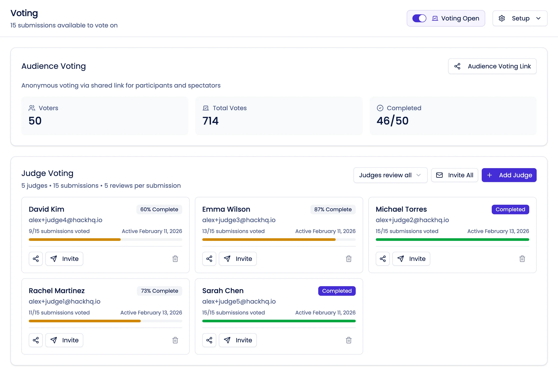Click the Voters icon in Audience Voting stats
This screenshot has width=558, height=392.
[32, 108]
